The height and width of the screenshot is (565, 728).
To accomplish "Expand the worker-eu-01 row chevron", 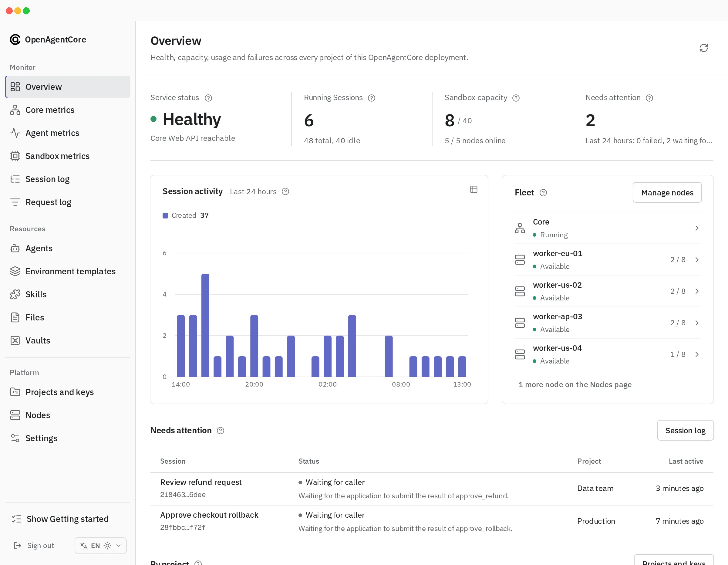I will coord(697,259).
